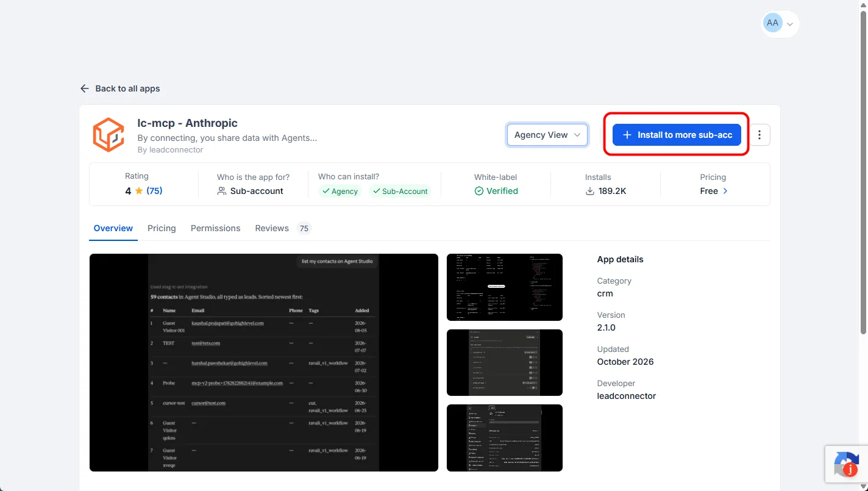The width and height of the screenshot is (868, 491).
Task: Open the first small preview thumbnail
Action: (505, 287)
